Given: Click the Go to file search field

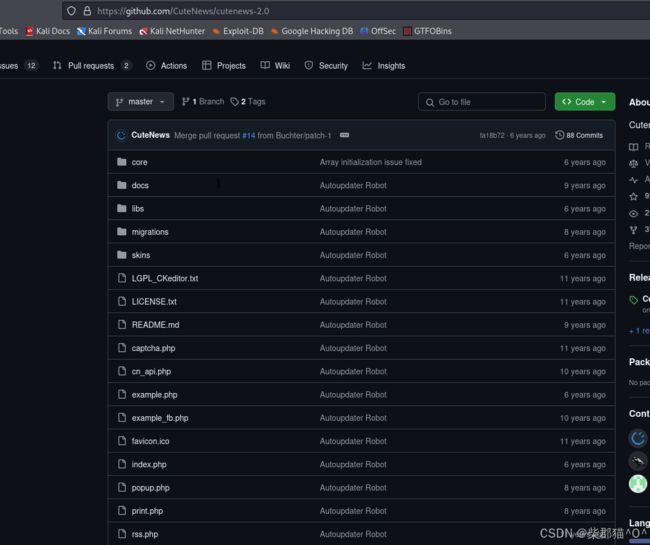Looking at the screenshot, I should [x=482, y=102].
